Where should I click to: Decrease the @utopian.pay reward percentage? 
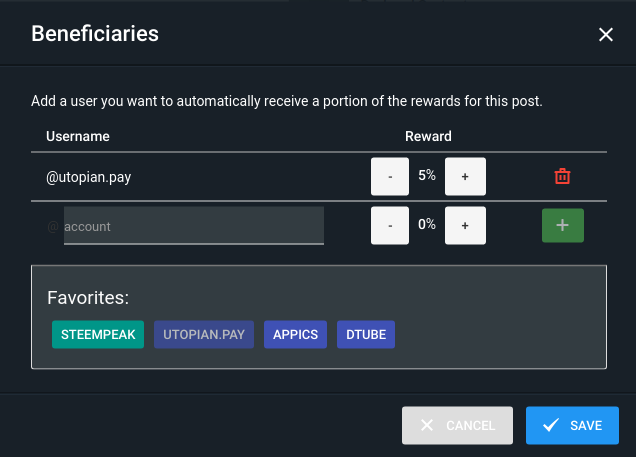pos(390,177)
